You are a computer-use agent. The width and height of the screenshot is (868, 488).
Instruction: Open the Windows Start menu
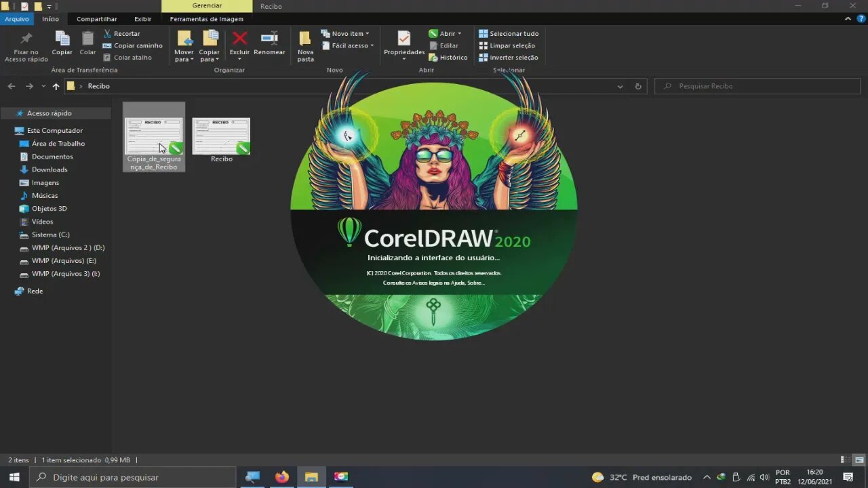click(14, 477)
